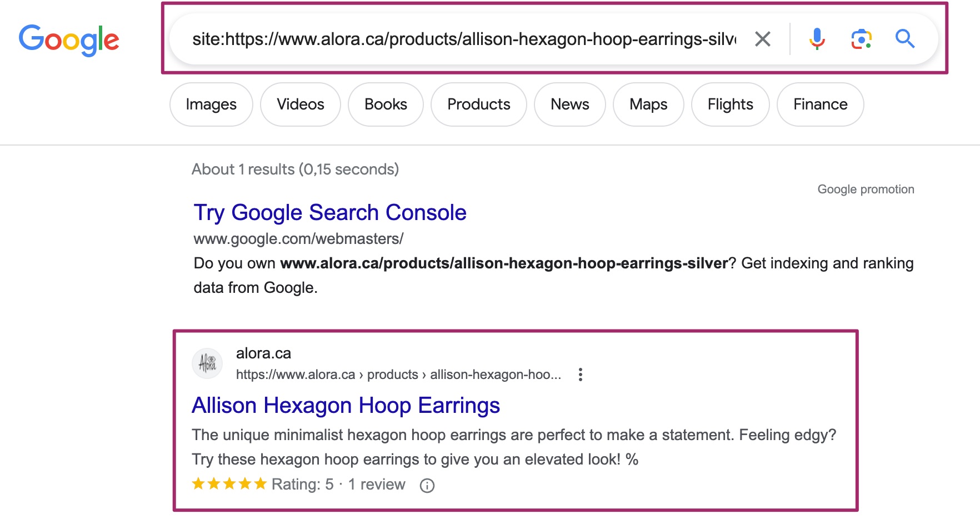Screen dimensions: 980x529
Task: Open the three-dot menu for alora.ca result
Action: click(x=581, y=375)
